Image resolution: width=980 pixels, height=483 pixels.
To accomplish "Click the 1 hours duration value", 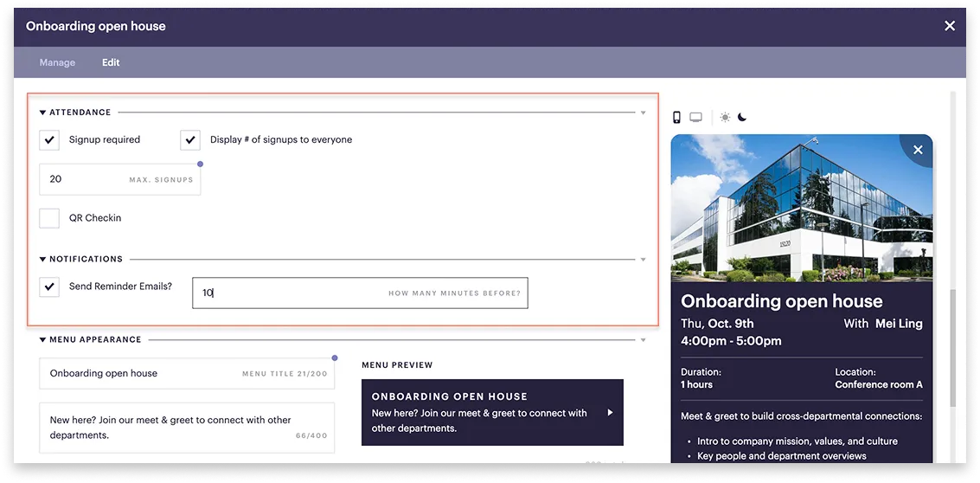I will tap(697, 384).
